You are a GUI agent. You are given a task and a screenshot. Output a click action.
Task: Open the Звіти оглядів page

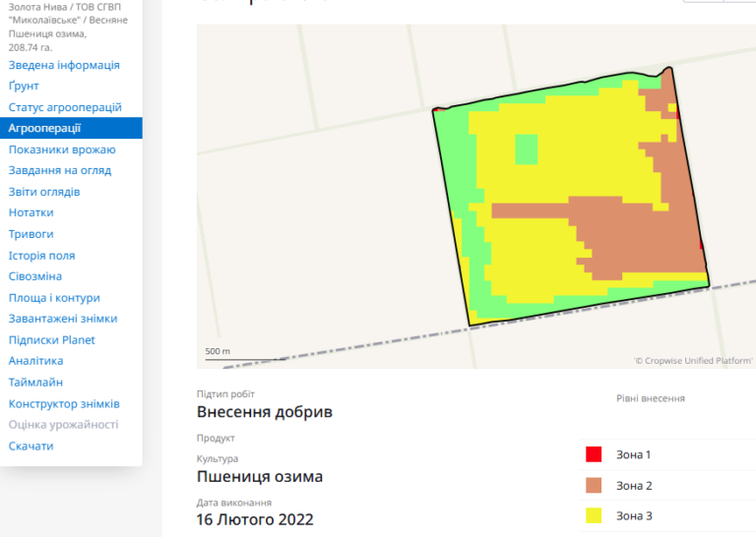pyautogui.click(x=44, y=192)
